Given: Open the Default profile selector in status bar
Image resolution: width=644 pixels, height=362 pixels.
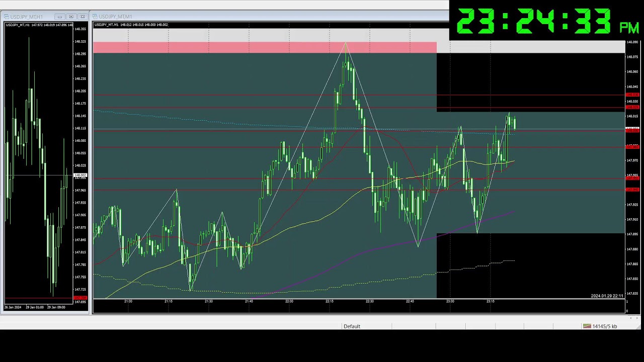Looking at the screenshot, I should (352, 326).
